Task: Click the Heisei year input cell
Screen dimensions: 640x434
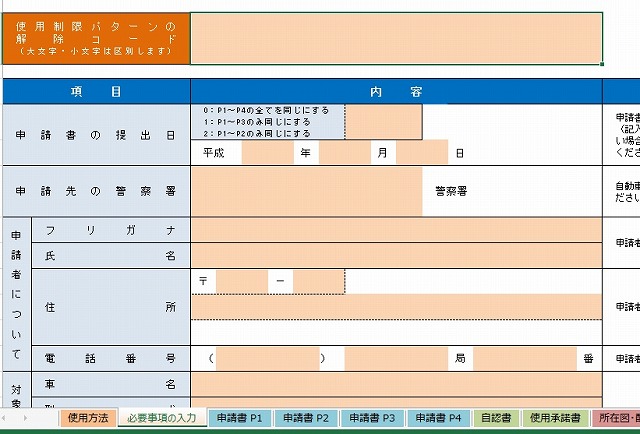Action: [x=267, y=153]
